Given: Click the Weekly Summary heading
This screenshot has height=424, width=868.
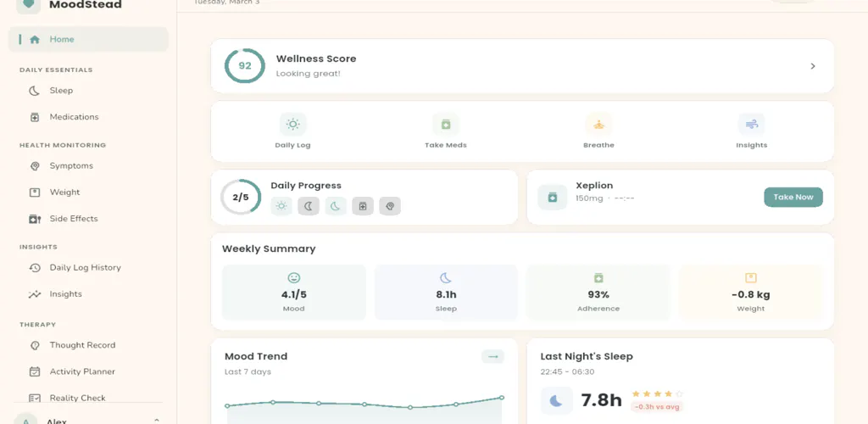Looking at the screenshot, I should 269,248.
